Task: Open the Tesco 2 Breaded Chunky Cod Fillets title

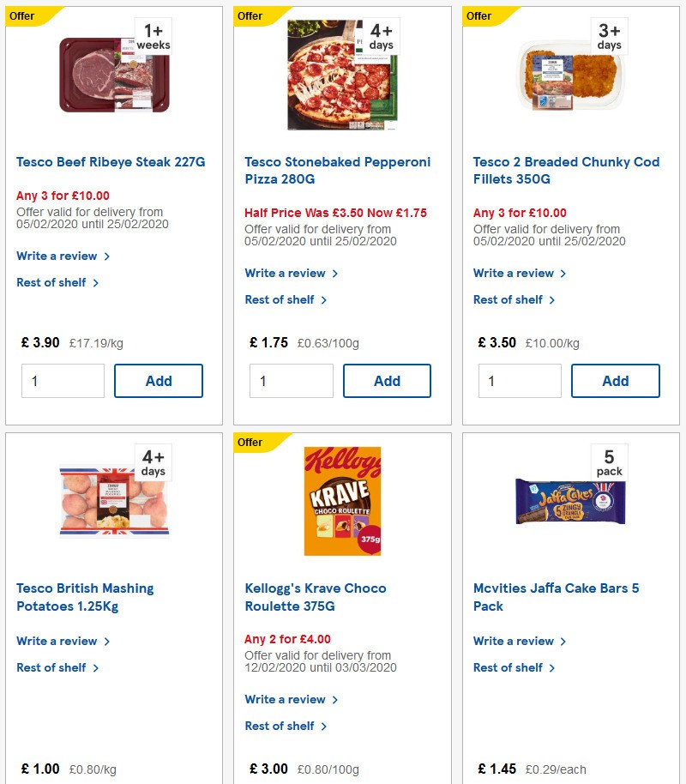Action: click(x=566, y=171)
